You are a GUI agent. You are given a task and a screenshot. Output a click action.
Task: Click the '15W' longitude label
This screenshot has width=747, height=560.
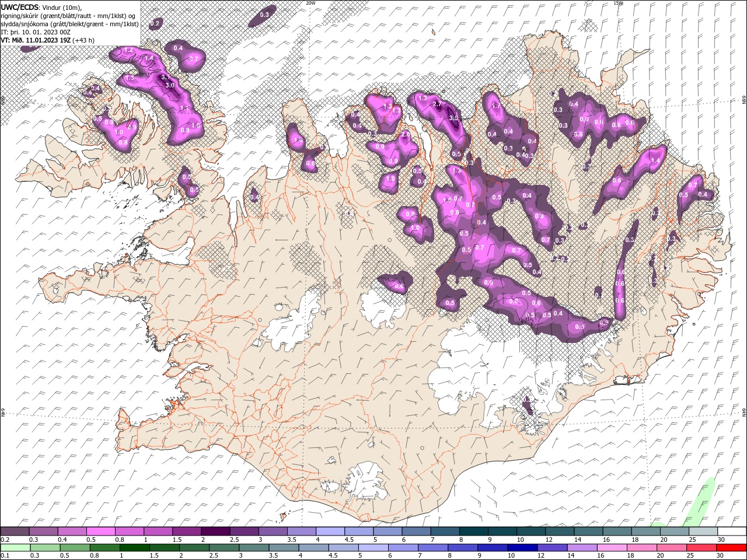(618, 3)
